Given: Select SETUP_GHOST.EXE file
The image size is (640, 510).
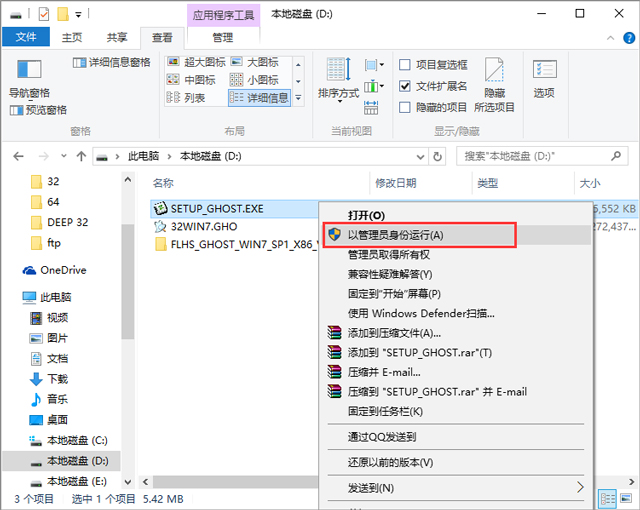Looking at the screenshot, I should point(209,209).
